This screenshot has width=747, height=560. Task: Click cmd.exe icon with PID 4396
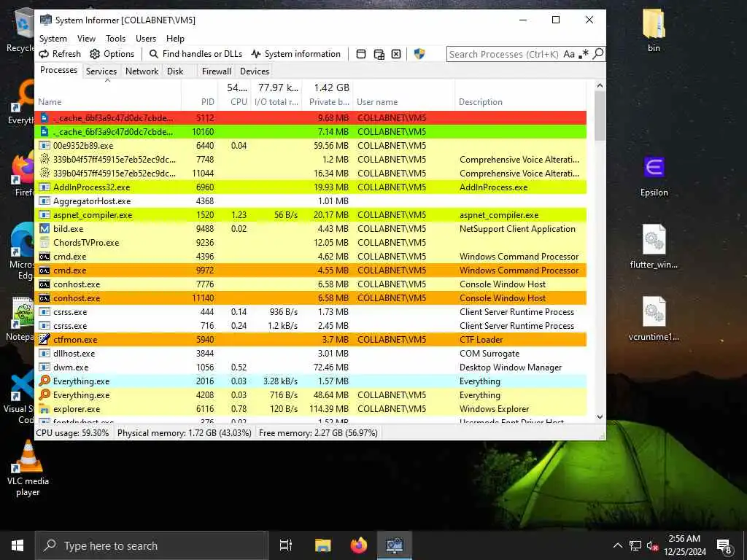(44, 256)
